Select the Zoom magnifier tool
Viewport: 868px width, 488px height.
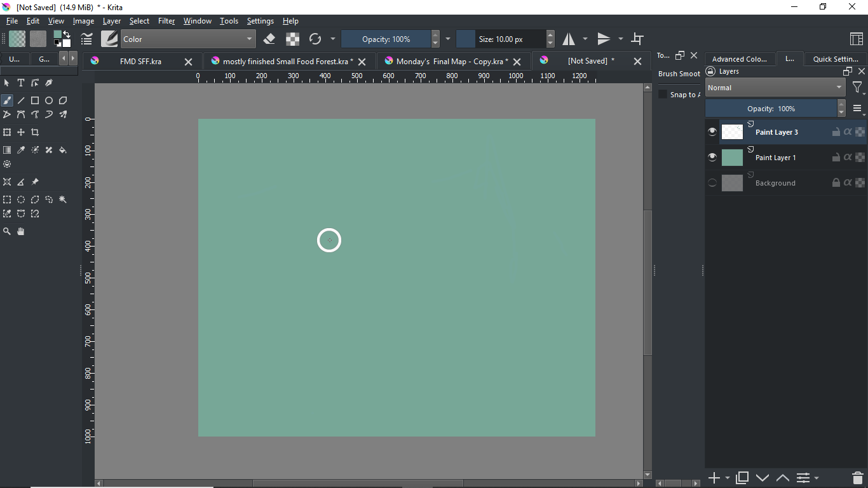(7, 231)
